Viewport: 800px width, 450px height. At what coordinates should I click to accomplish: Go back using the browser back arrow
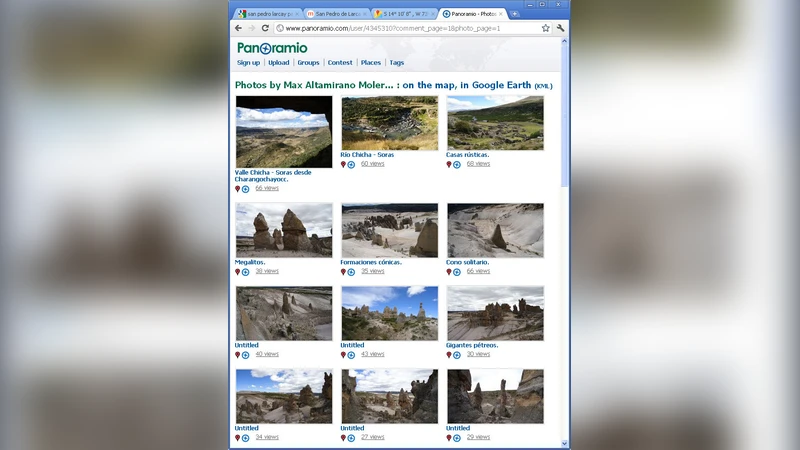tap(238, 28)
